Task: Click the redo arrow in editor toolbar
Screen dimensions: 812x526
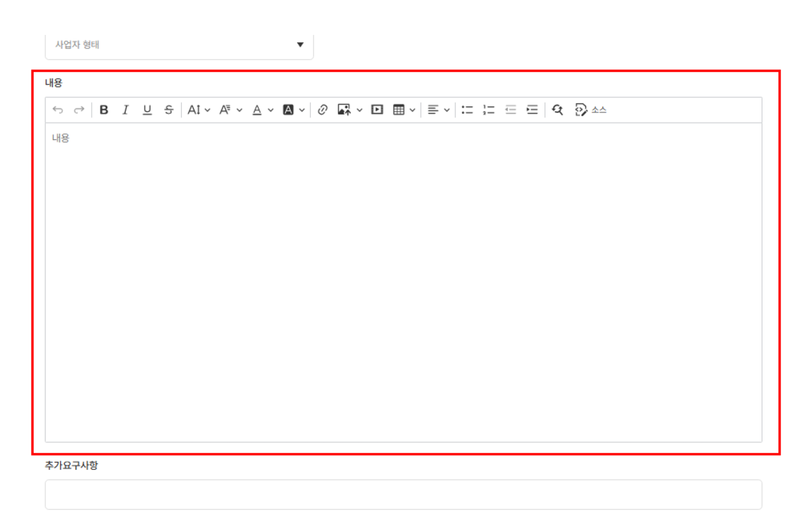Action: click(79, 110)
